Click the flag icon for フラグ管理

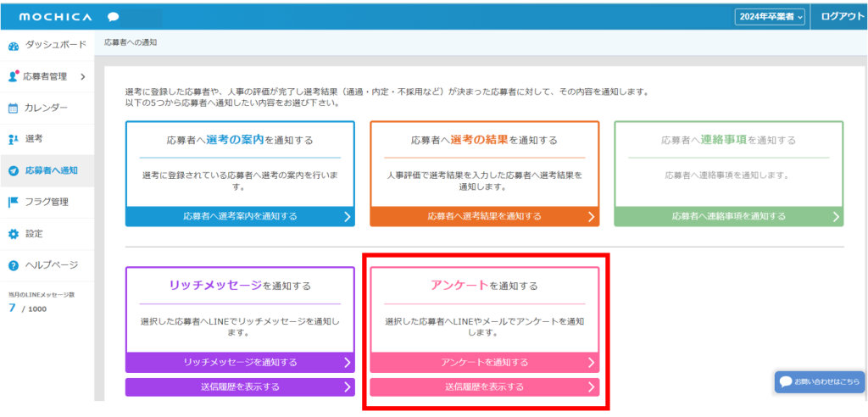tap(13, 202)
